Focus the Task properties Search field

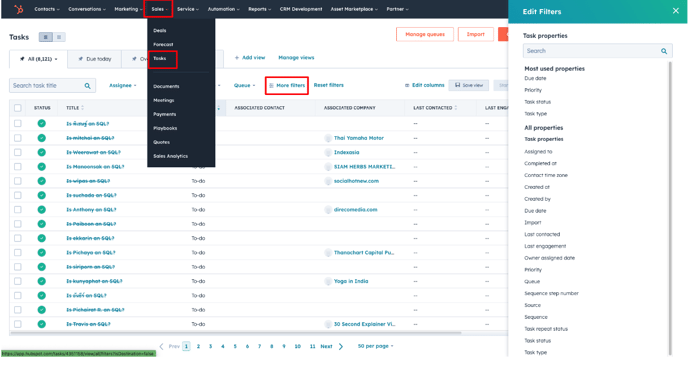coord(598,51)
